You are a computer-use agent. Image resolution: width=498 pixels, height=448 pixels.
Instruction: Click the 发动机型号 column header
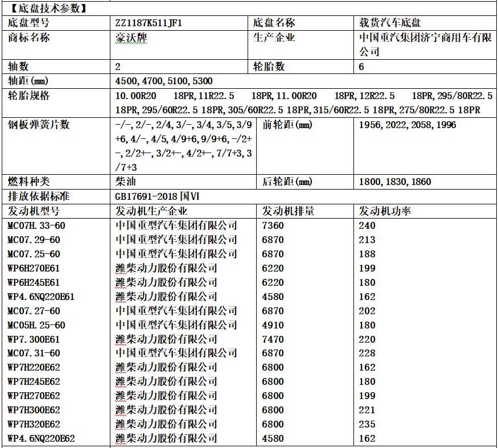[34, 211]
